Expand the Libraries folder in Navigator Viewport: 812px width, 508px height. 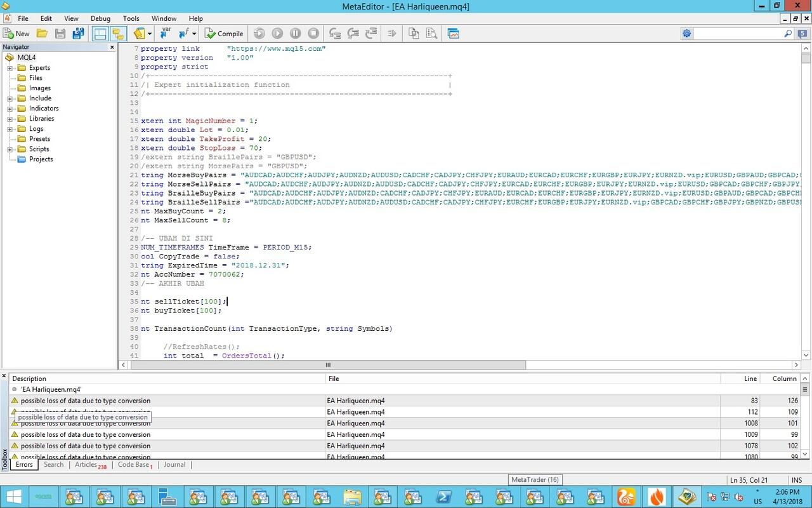(x=10, y=119)
